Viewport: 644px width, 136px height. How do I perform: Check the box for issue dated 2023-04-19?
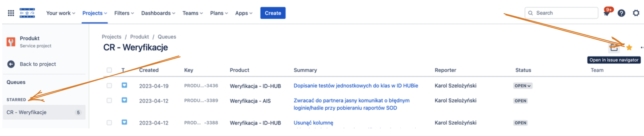coord(109,86)
